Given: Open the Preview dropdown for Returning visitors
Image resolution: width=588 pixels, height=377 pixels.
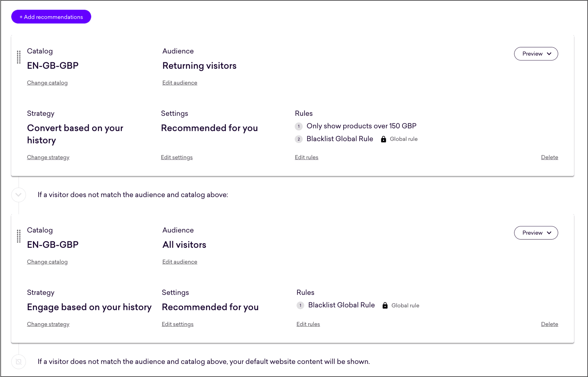Looking at the screenshot, I should coord(536,54).
